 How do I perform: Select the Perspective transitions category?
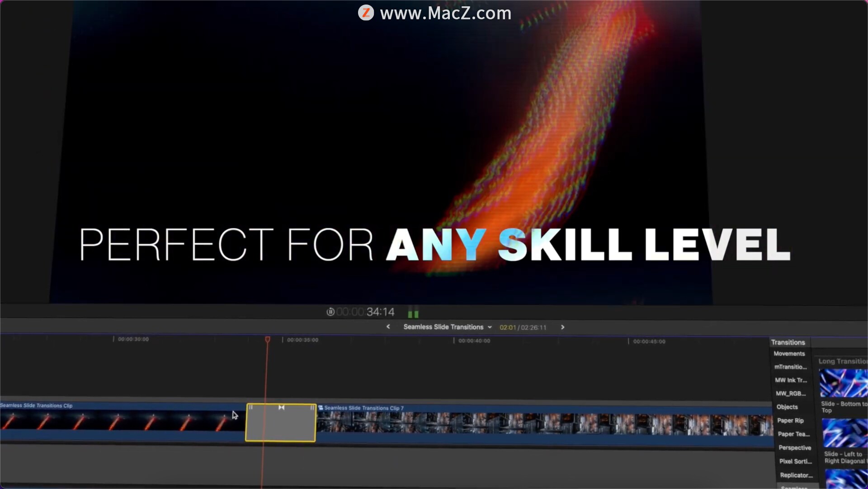pos(794,448)
